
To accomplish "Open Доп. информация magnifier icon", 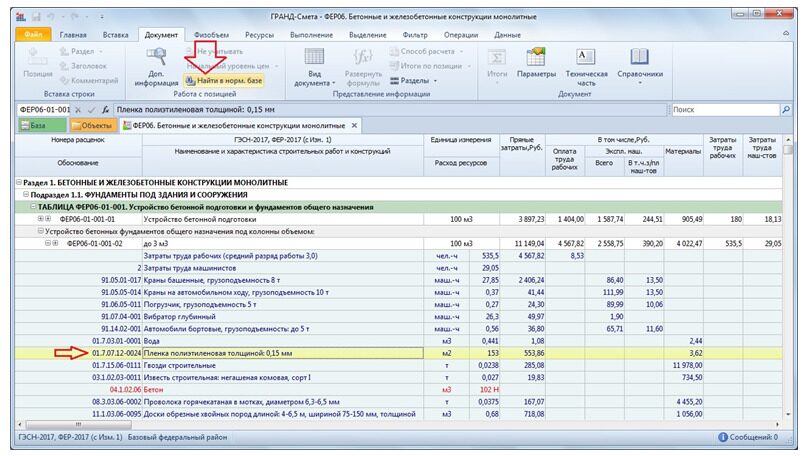I will tap(156, 56).
